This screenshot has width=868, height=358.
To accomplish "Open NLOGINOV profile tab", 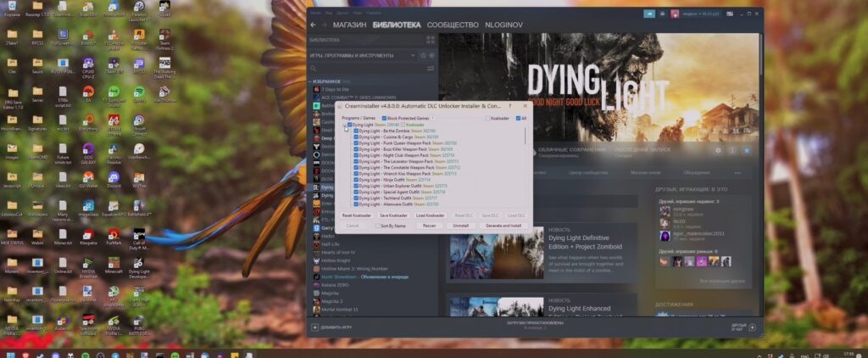I will (504, 25).
